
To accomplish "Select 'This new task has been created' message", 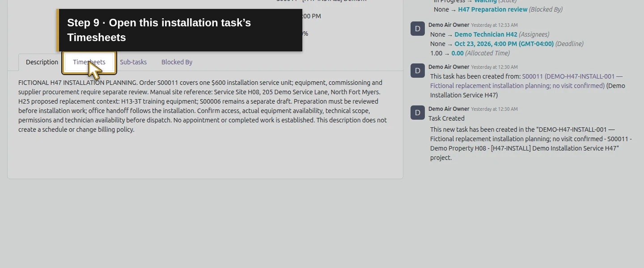I will coord(531,143).
